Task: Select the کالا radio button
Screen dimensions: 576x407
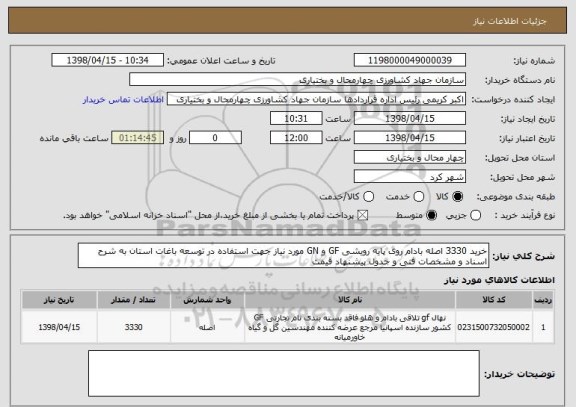Action: click(457, 197)
